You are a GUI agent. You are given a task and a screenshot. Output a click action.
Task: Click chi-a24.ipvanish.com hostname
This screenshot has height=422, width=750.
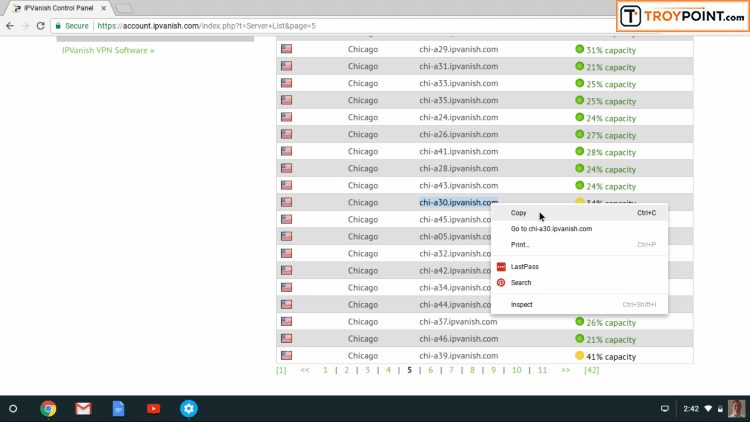pos(459,117)
